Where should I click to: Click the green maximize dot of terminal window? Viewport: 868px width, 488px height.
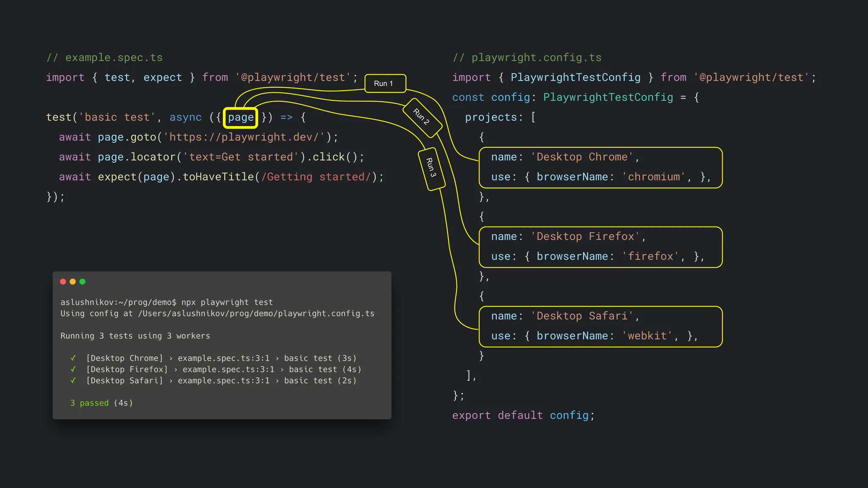pos(83,282)
